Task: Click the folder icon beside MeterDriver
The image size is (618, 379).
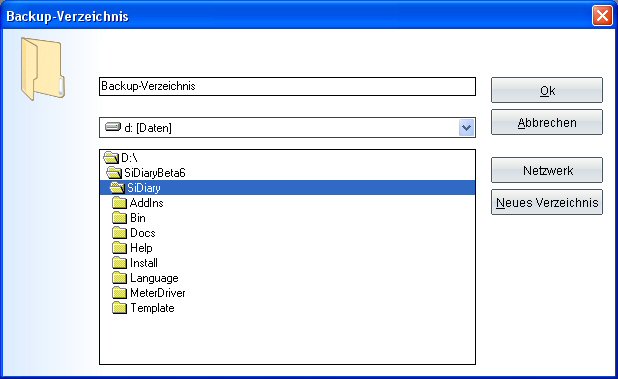Action: coord(119,293)
